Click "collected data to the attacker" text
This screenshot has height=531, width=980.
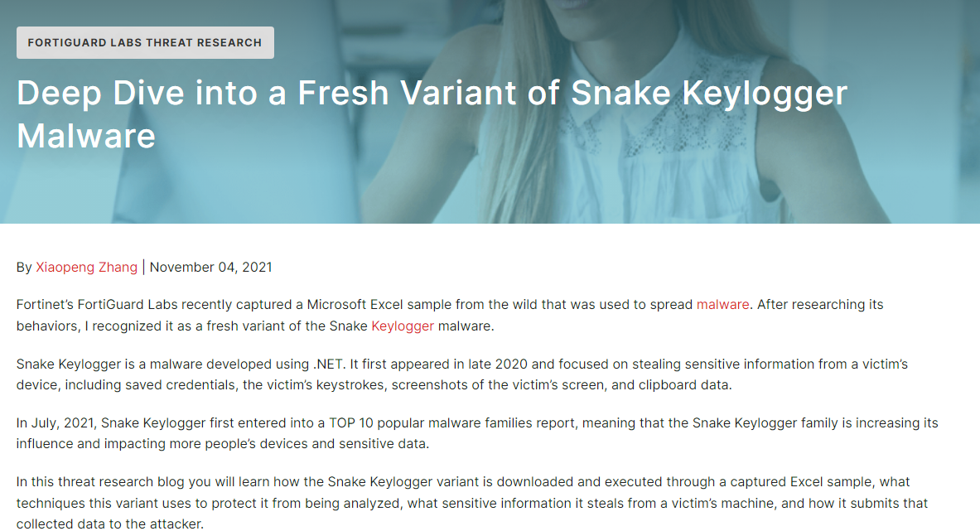point(109,524)
